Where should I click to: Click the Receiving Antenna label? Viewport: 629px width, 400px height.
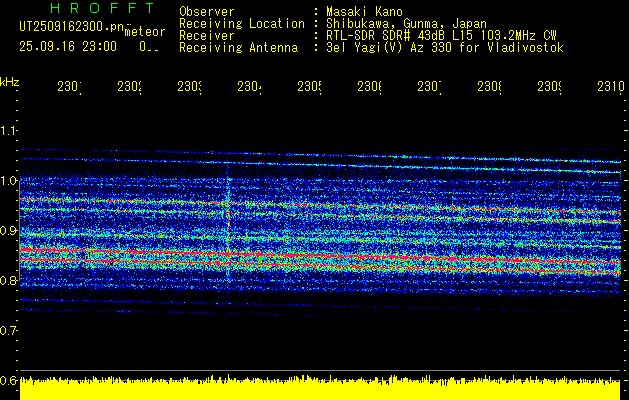click(239, 48)
